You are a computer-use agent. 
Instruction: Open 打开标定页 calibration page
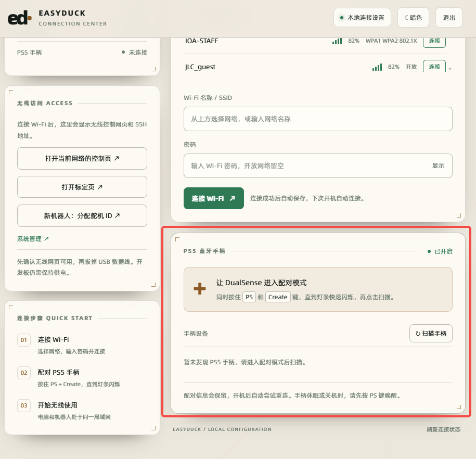pos(82,187)
